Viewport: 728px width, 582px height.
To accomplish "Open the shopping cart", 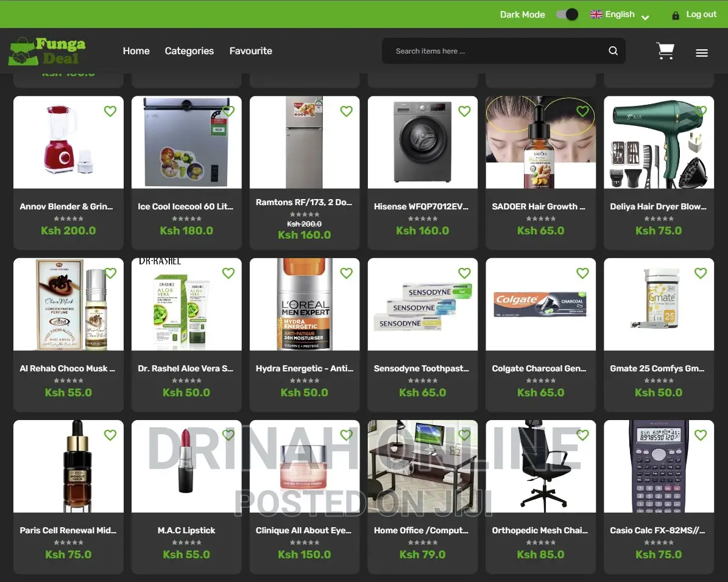I will click(665, 51).
